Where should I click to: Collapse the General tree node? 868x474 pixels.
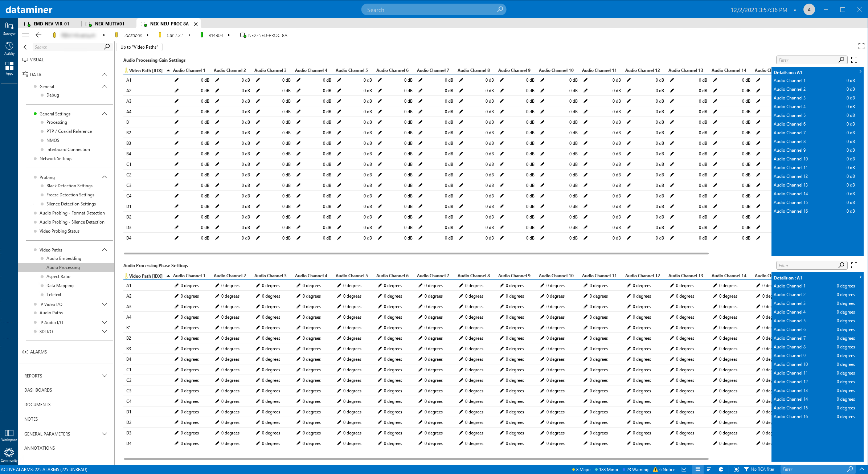(x=105, y=86)
